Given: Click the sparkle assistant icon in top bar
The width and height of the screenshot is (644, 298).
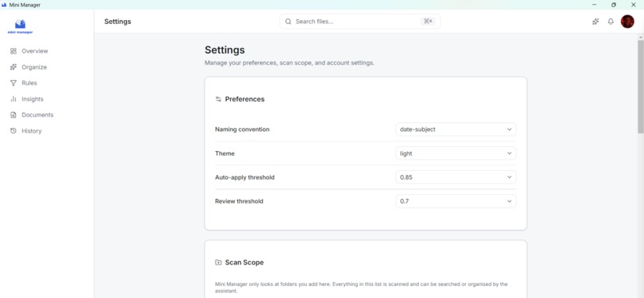Looking at the screenshot, I should pyautogui.click(x=595, y=22).
